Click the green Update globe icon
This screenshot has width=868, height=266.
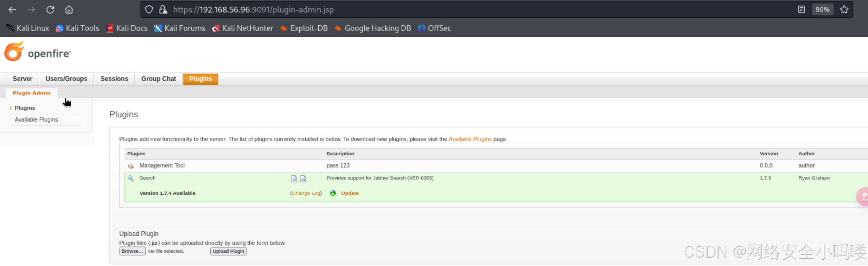point(333,193)
